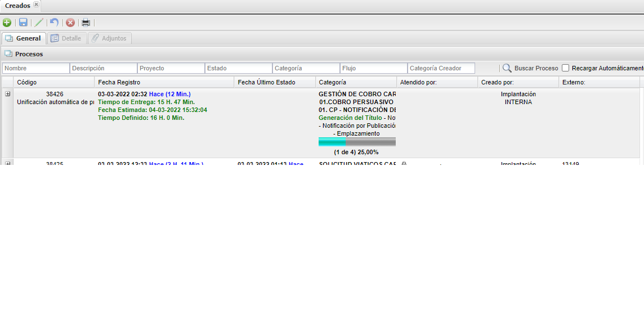The width and height of the screenshot is (644, 327).
Task: Click the red cancel/delete icon
Action: click(70, 23)
